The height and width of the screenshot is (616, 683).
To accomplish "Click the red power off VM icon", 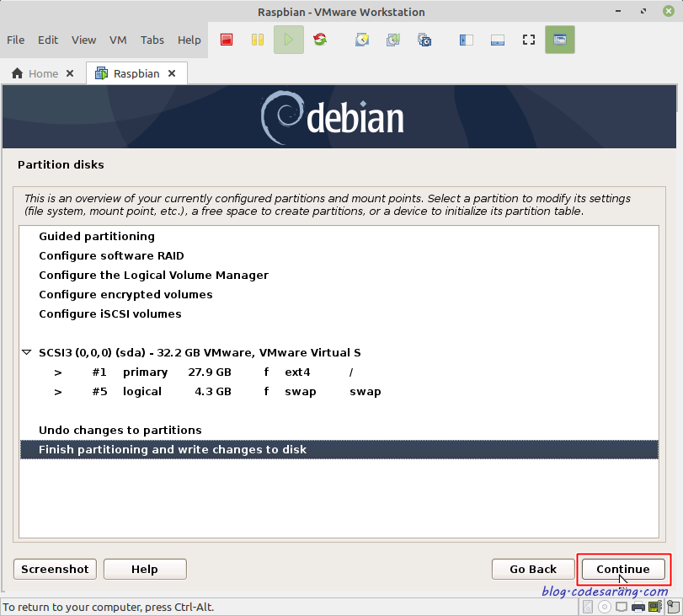I will click(227, 40).
